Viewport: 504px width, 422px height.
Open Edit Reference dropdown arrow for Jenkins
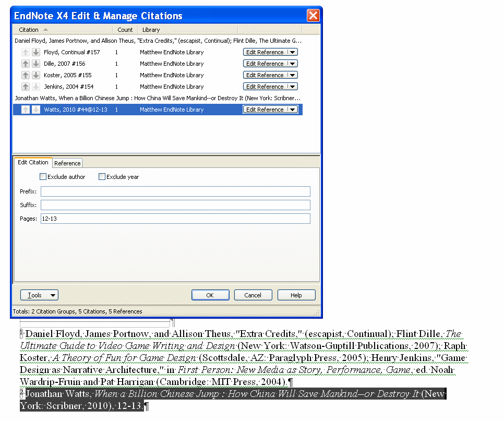293,87
